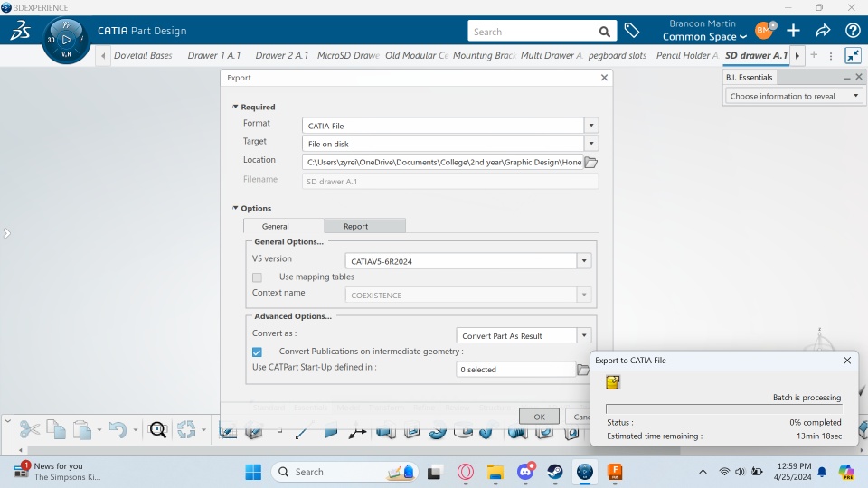868x488 pixels.
Task: Open the Format dropdown arrow
Action: (591, 126)
